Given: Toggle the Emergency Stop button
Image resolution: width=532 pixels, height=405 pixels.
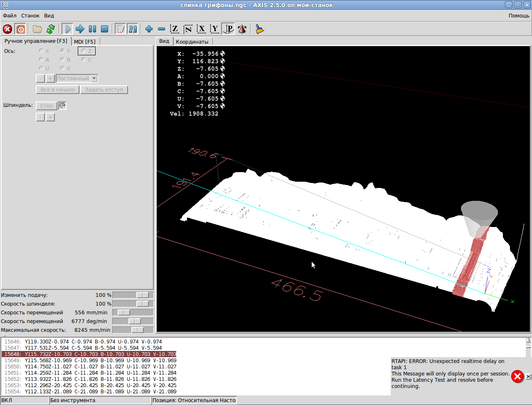Looking at the screenshot, I should coord(7,29).
